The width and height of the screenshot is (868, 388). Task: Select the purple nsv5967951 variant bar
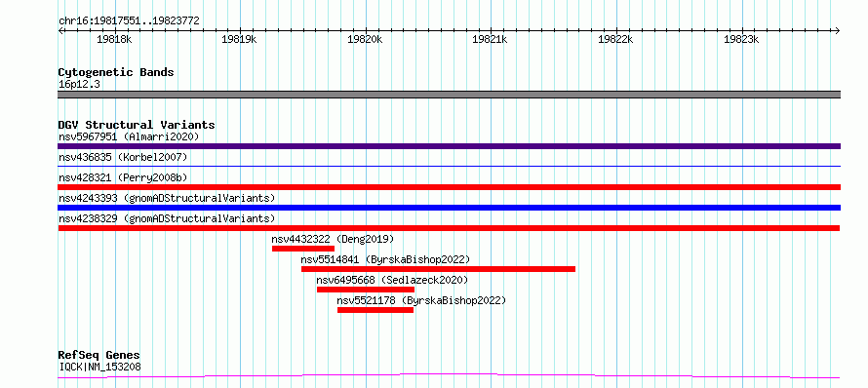(x=449, y=146)
